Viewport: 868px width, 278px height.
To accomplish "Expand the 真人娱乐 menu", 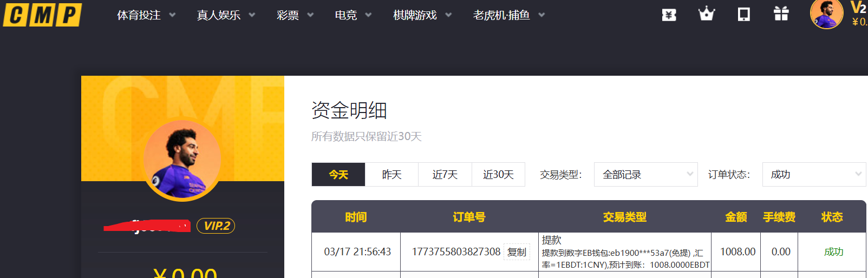I will tap(225, 15).
